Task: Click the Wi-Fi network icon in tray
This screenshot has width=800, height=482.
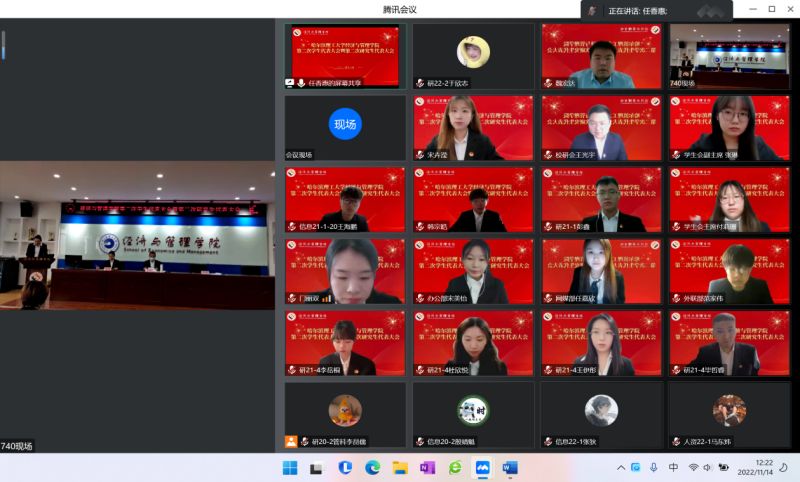Action: [693, 468]
